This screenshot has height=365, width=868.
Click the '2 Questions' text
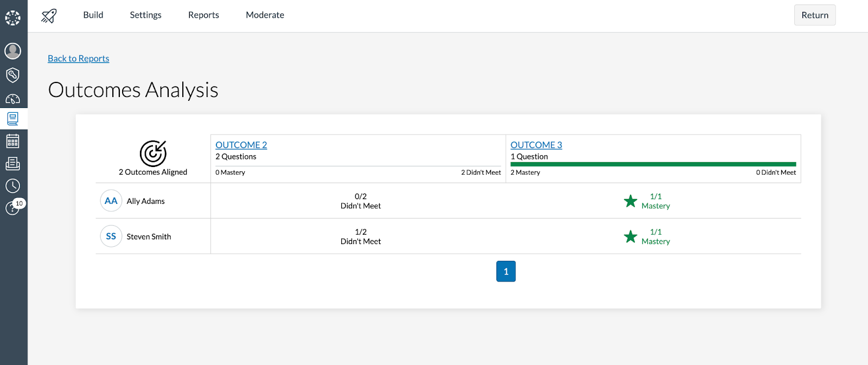pyautogui.click(x=236, y=156)
